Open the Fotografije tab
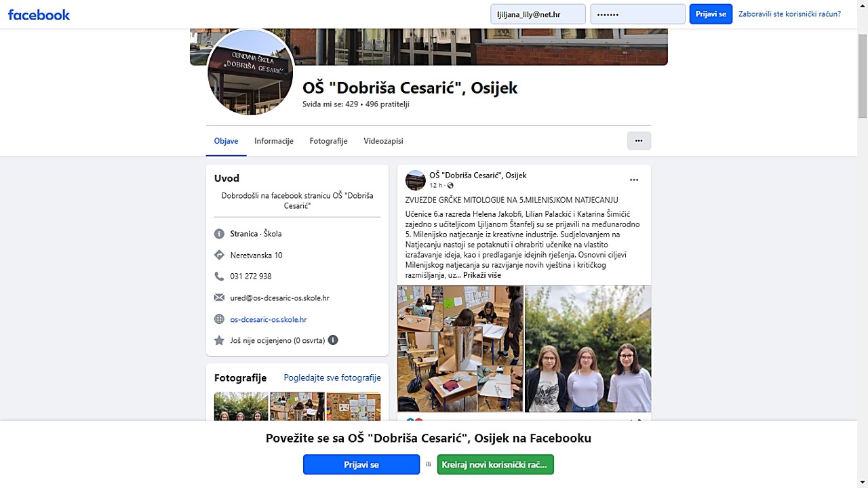This screenshot has height=488, width=868. [328, 141]
